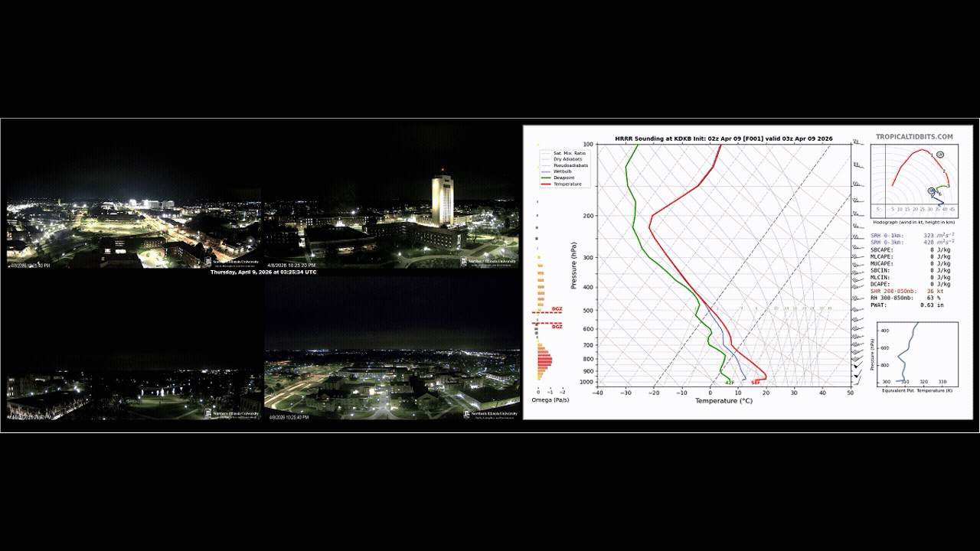This screenshot has width=980, height=551.
Task: Click the HRRR Sounding at KDKB title
Action: 724,139
